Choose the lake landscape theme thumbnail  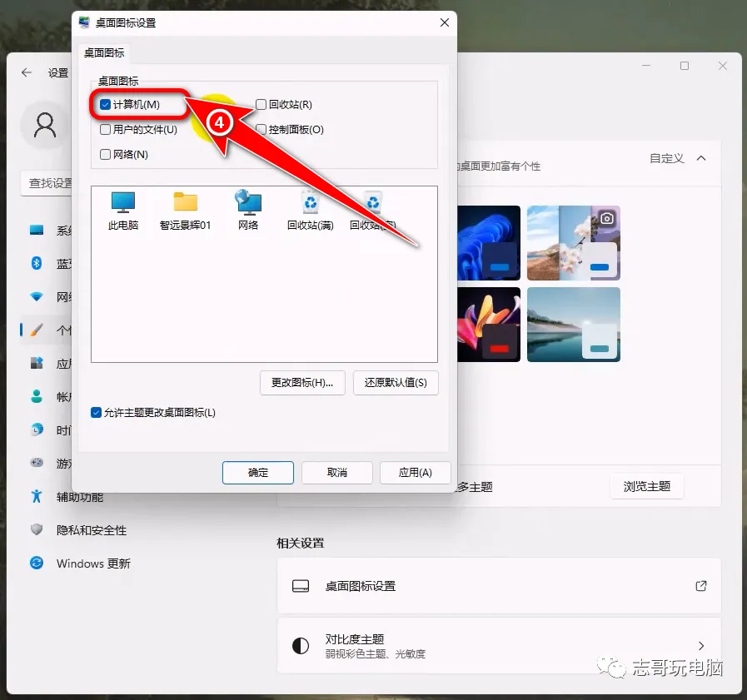574,325
